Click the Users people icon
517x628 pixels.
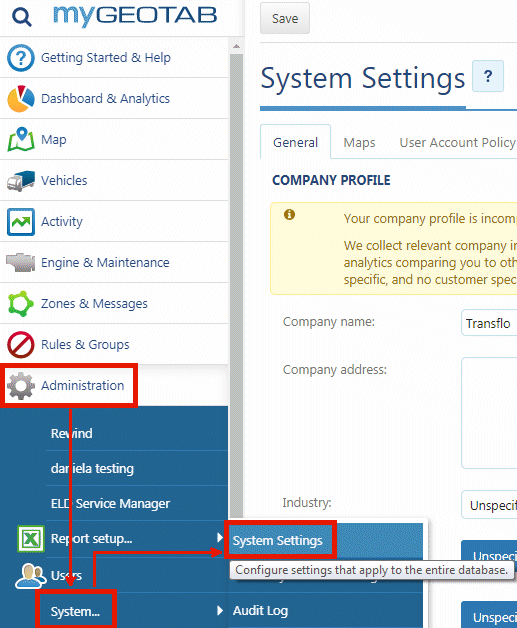[x=30, y=576]
